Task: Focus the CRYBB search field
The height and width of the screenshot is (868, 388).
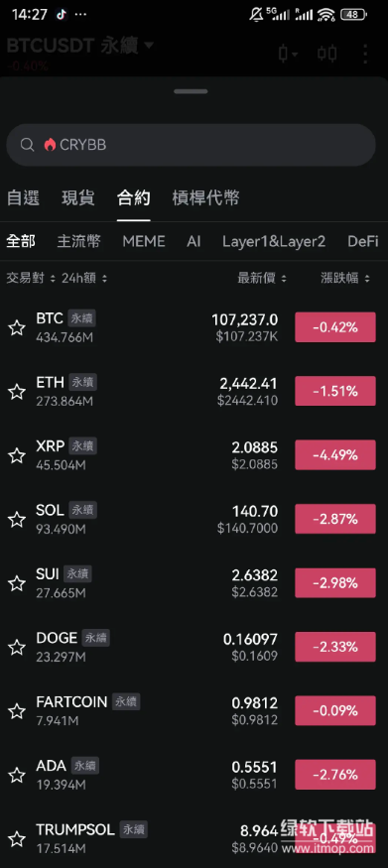Action: click(x=191, y=145)
